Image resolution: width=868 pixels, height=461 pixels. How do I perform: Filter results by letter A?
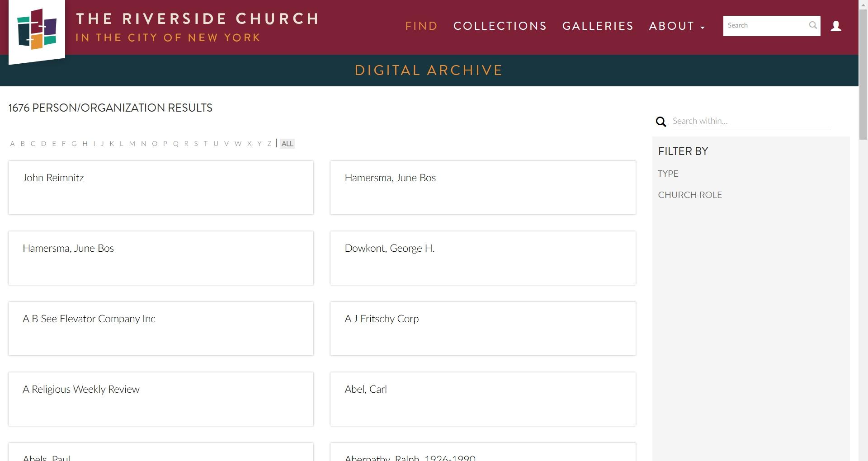12,144
